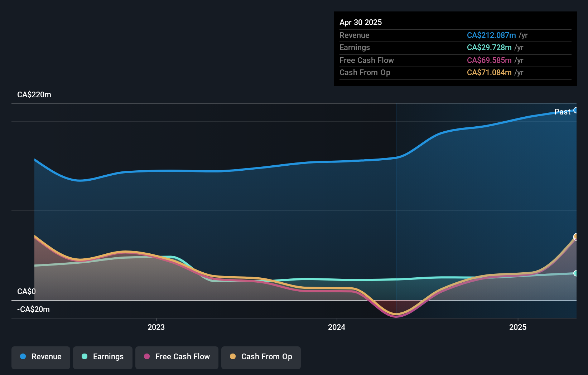The width and height of the screenshot is (588, 375).
Task: Click the Revenue row label in tooltip
Action: click(x=355, y=35)
